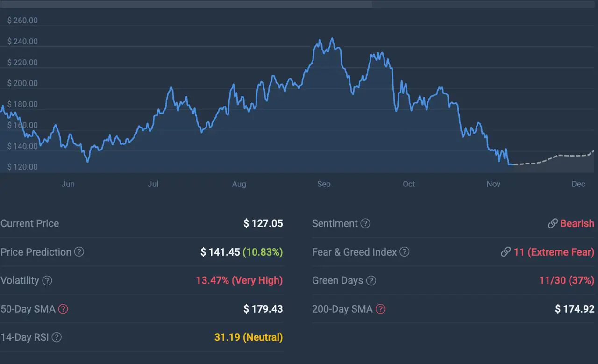Click the horizontal scrollbar above the chart
The image size is (598, 364).
click(186, 4)
